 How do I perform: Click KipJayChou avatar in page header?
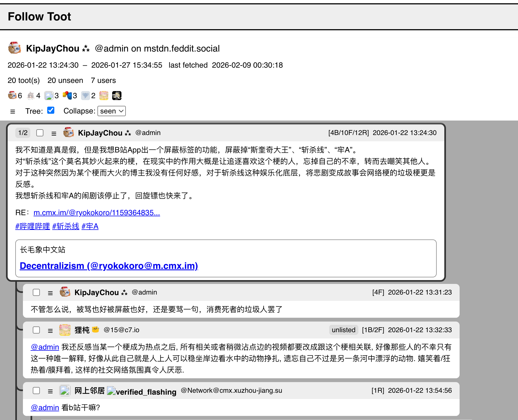[x=14, y=48]
